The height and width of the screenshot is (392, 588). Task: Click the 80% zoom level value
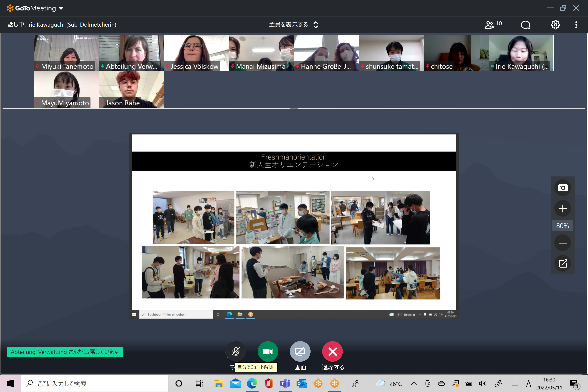(x=562, y=226)
